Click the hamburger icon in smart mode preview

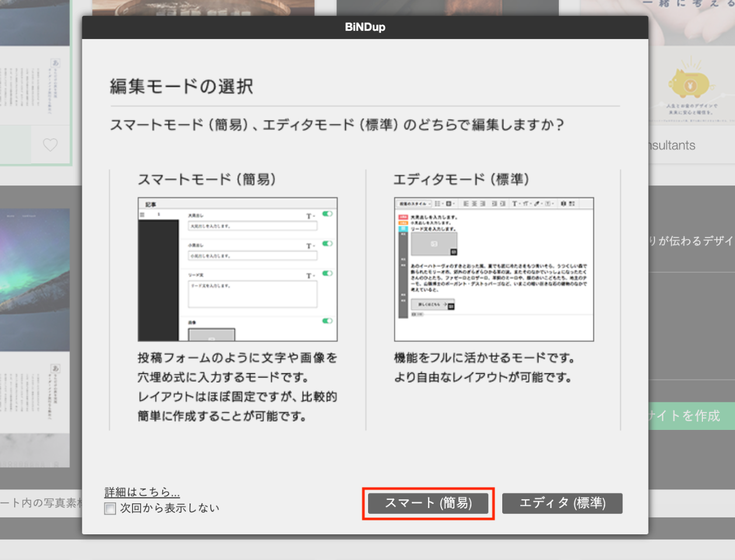click(142, 215)
